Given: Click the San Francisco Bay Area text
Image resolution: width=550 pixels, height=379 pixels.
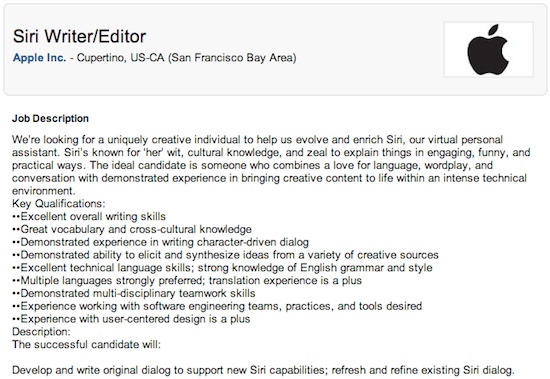Looking at the screenshot, I should point(232,58).
